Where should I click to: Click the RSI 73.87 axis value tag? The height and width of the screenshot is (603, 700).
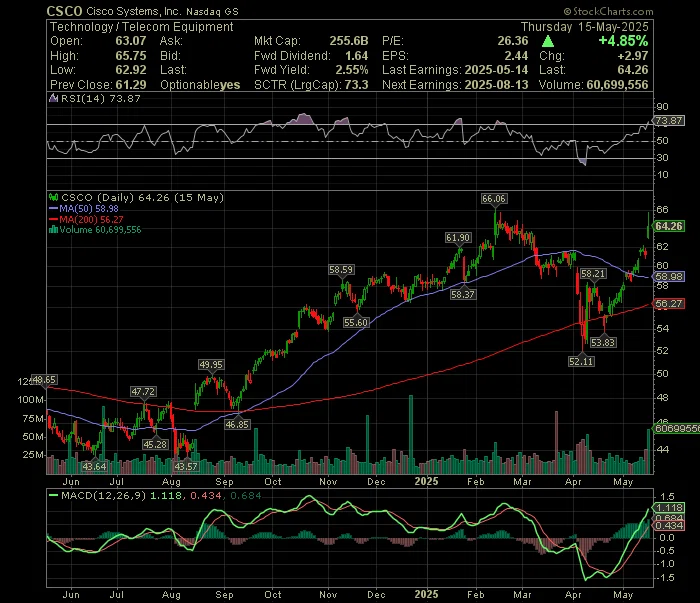tap(668, 121)
